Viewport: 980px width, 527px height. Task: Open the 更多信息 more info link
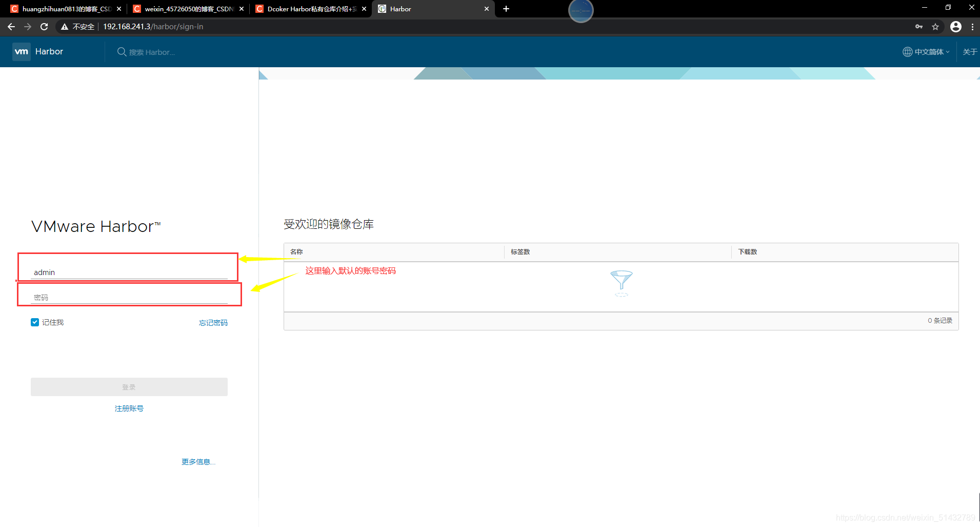[x=198, y=462]
